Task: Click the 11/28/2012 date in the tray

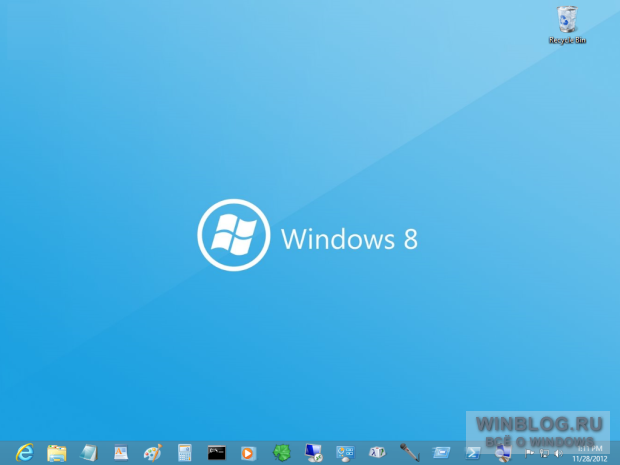Action: [590, 459]
